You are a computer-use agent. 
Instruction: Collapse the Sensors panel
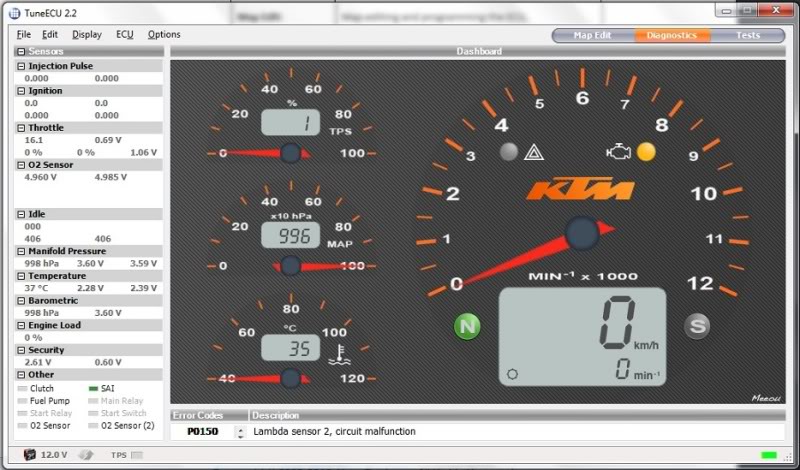(21, 51)
